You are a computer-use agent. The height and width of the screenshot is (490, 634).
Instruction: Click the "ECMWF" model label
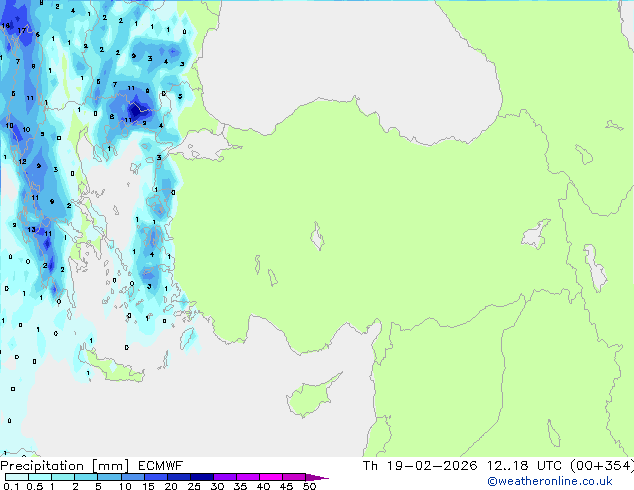(161, 466)
